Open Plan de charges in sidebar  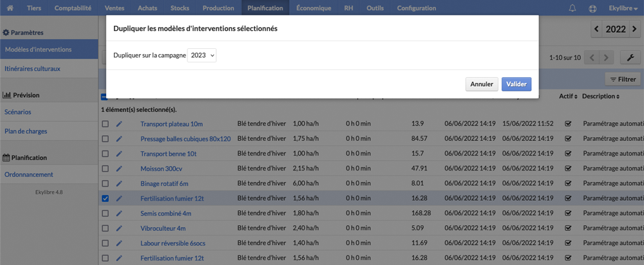[49, 132]
